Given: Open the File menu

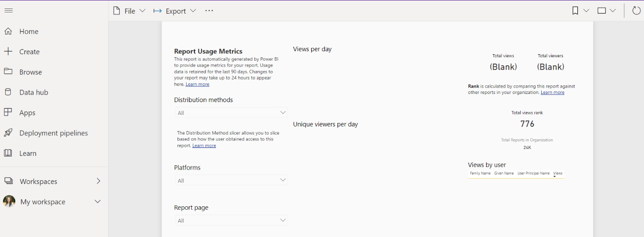Looking at the screenshot, I should [129, 11].
